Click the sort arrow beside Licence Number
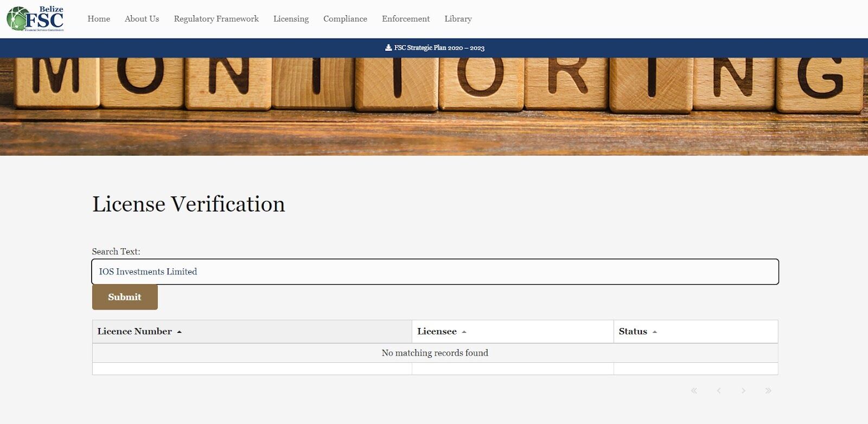Image resolution: width=868 pixels, height=424 pixels. [x=180, y=332]
